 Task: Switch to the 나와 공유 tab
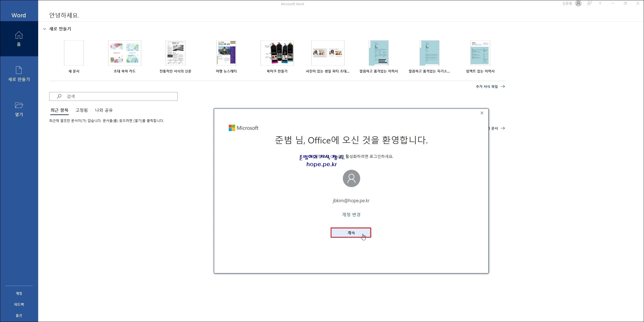[104, 110]
